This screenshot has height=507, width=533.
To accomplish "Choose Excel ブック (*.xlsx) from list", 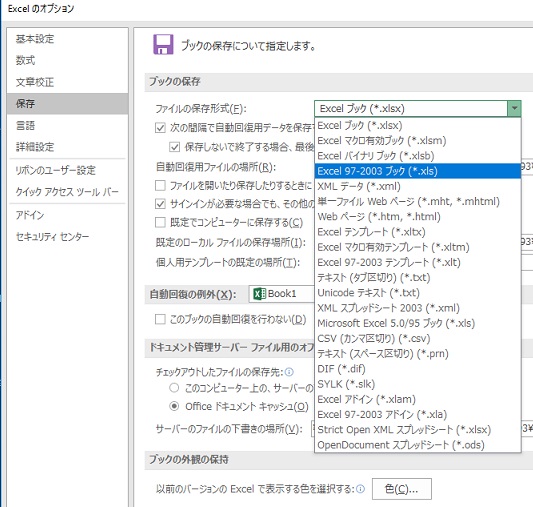I will 418,125.
